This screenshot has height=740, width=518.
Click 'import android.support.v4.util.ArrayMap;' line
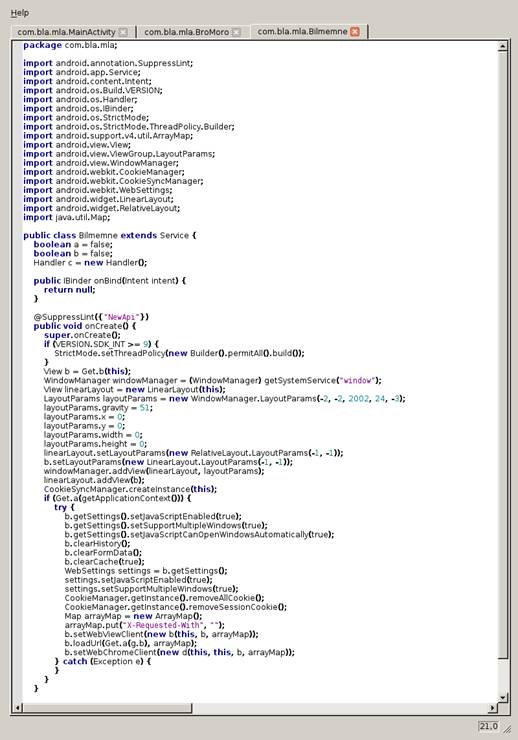pos(108,136)
